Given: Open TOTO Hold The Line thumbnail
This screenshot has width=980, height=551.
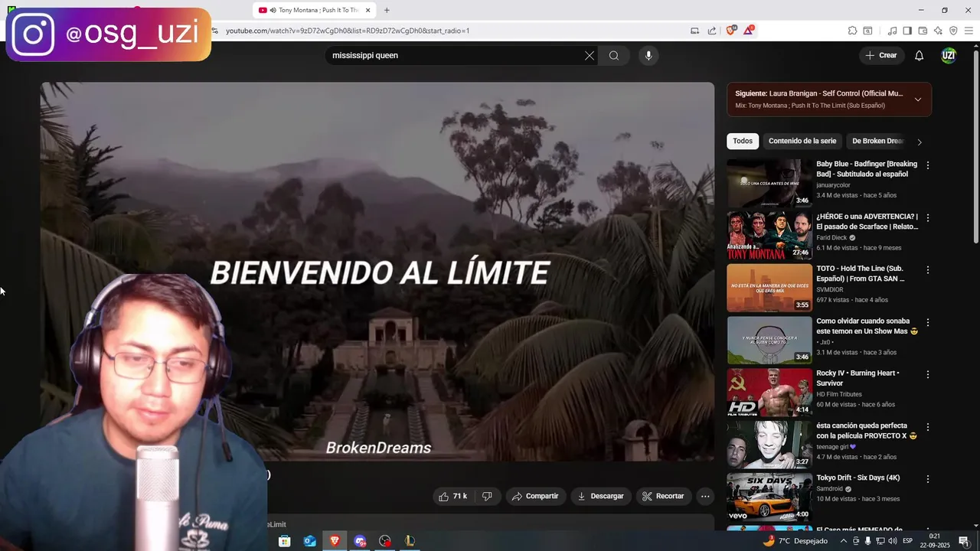Looking at the screenshot, I should tap(769, 288).
